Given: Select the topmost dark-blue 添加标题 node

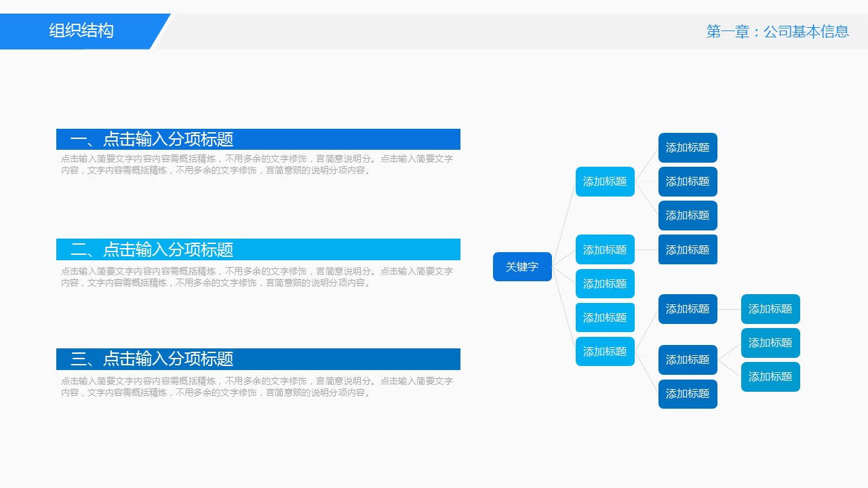Looking at the screenshot, I should pos(688,148).
